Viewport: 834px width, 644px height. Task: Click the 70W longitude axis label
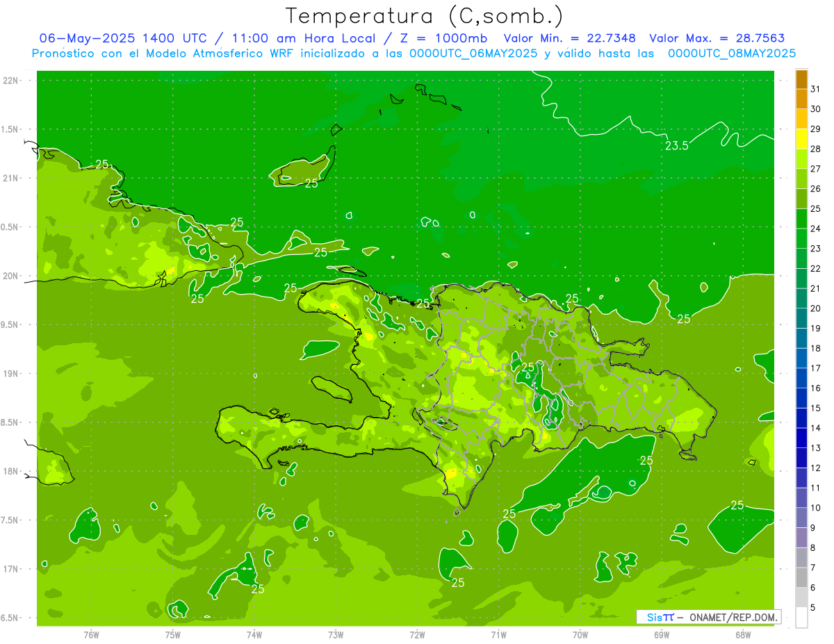tap(580, 635)
